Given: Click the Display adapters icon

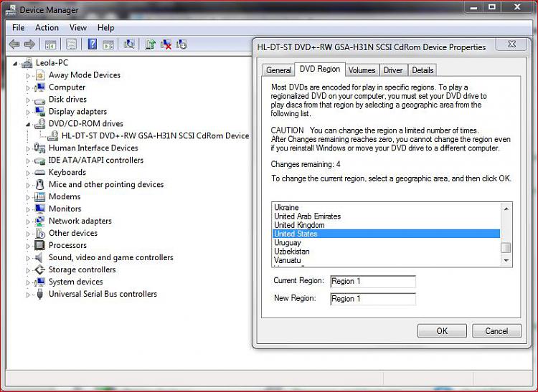Looking at the screenshot, I should (39, 111).
